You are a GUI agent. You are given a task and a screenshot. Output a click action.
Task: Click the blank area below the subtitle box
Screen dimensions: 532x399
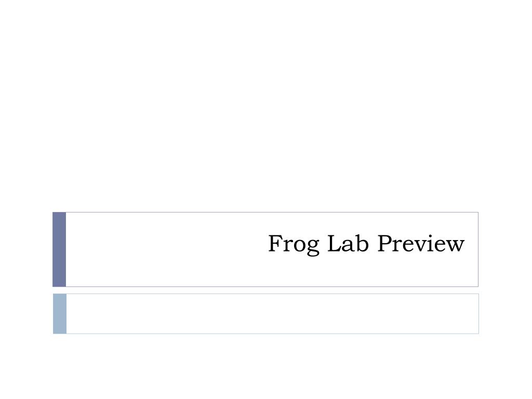click(266, 366)
